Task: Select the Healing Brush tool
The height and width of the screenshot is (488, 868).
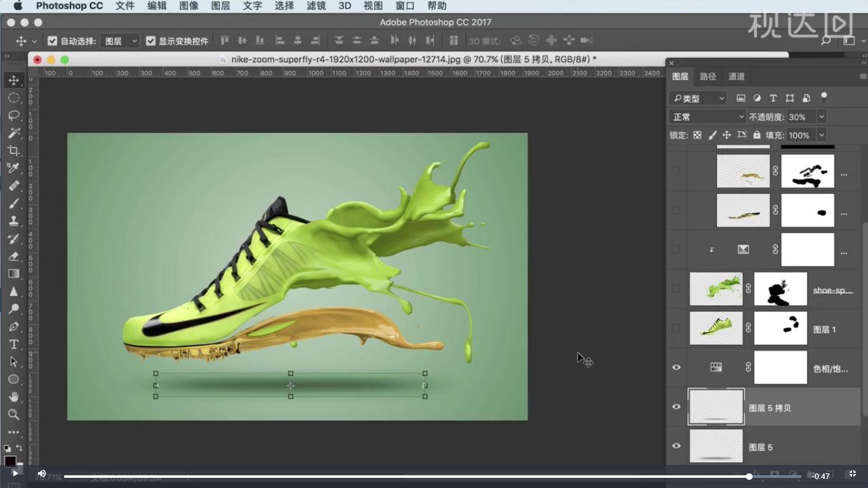Action: tap(13, 186)
